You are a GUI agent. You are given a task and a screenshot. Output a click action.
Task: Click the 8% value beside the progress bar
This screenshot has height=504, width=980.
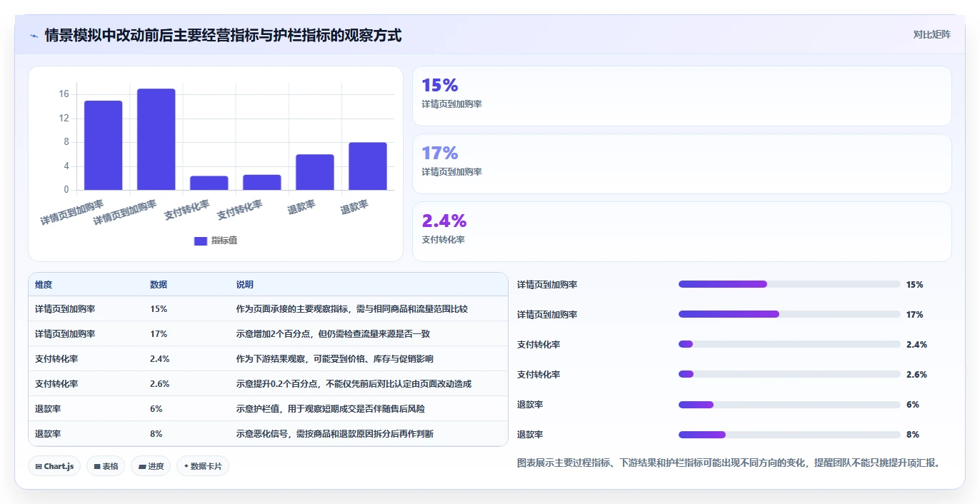[913, 434]
